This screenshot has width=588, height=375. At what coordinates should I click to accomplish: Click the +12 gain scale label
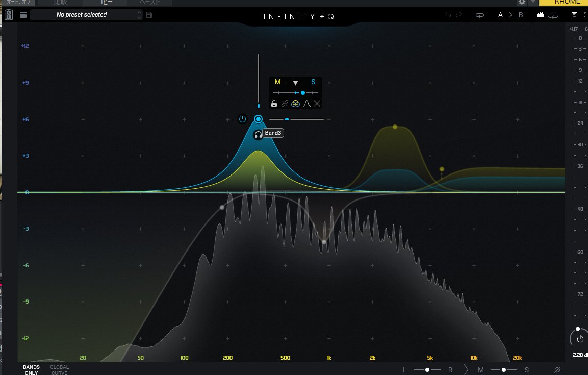click(25, 46)
